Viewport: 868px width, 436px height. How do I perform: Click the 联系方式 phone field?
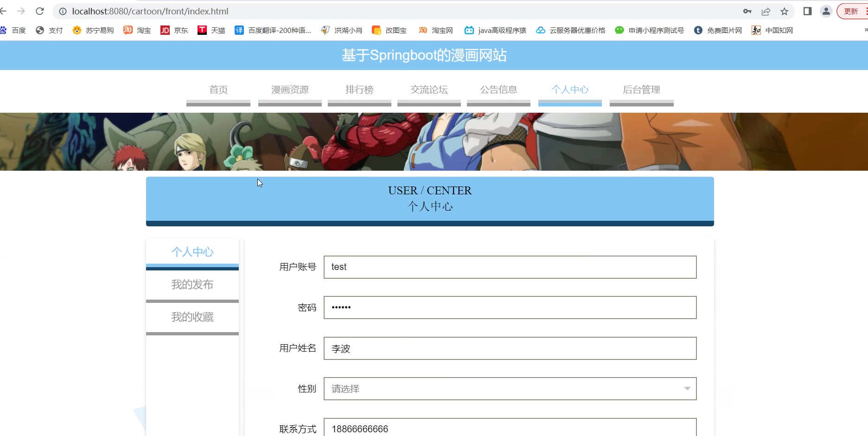click(510, 428)
